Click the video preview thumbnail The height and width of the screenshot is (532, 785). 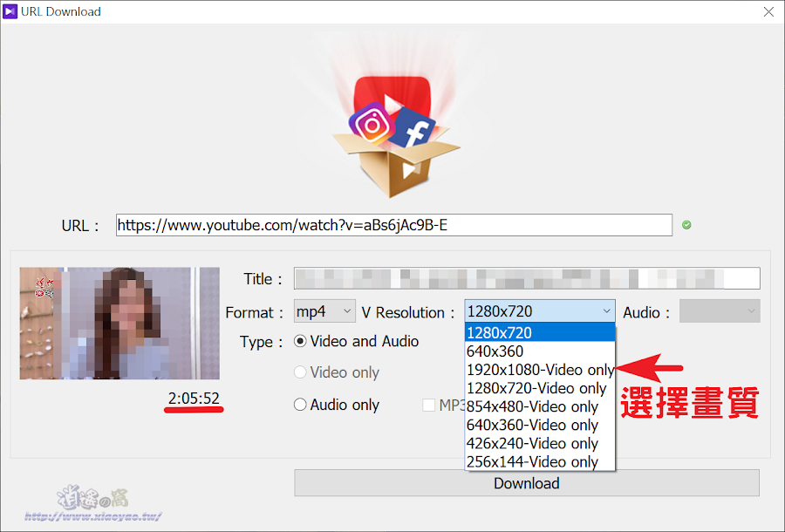[x=119, y=324]
